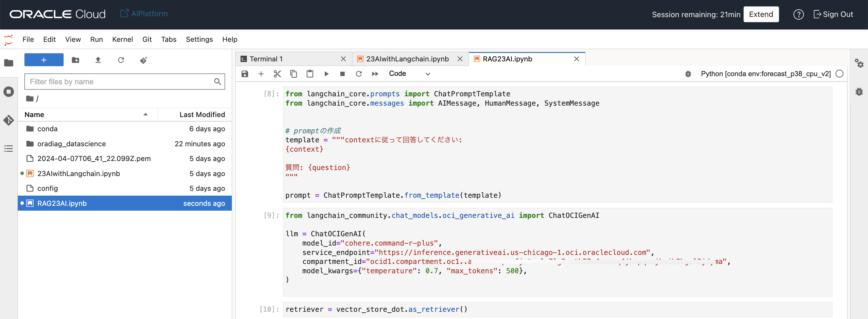Select 23AIwithLangchain.ipynb in file list
The image size is (868, 319).
tap(125, 174)
